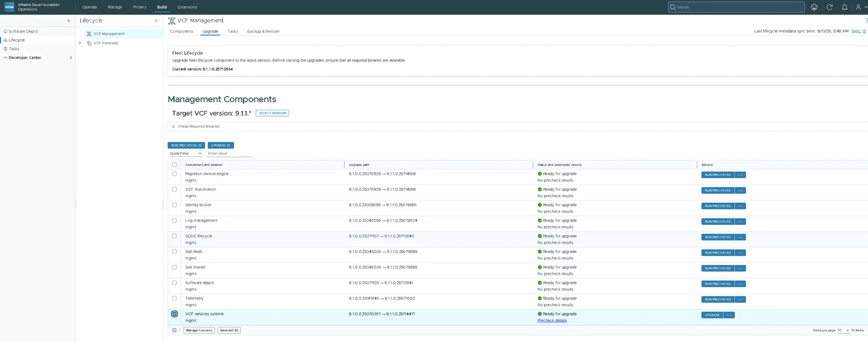This screenshot has height=342, width=868.
Task: Open more actions for Salt RaaS
Action: [740, 253]
